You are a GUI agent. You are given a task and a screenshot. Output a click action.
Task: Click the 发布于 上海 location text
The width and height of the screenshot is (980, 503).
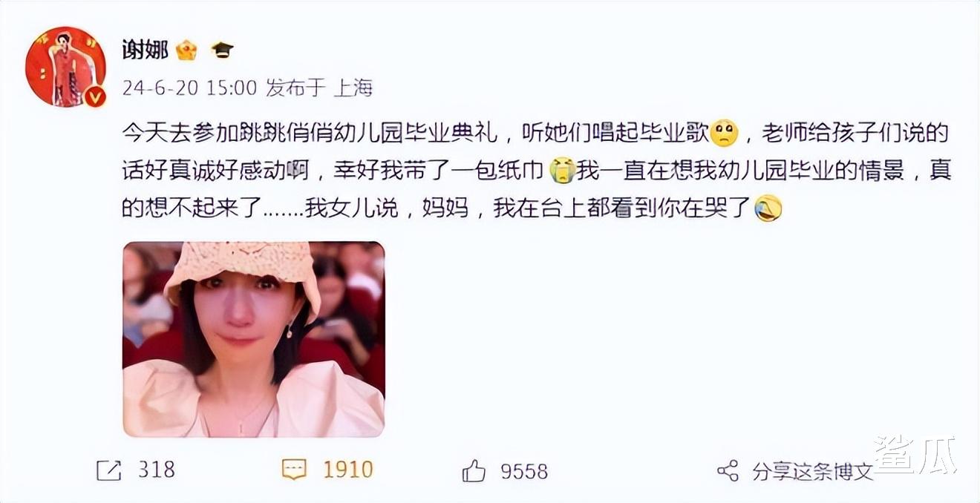(319, 88)
